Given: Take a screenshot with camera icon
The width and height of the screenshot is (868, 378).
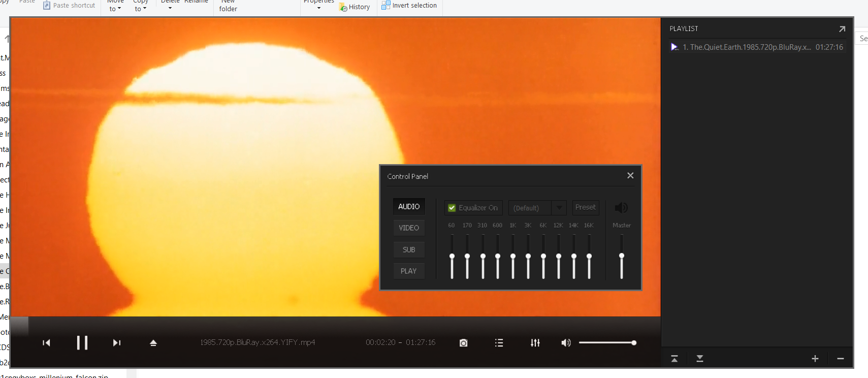Looking at the screenshot, I should tap(463, 343).
